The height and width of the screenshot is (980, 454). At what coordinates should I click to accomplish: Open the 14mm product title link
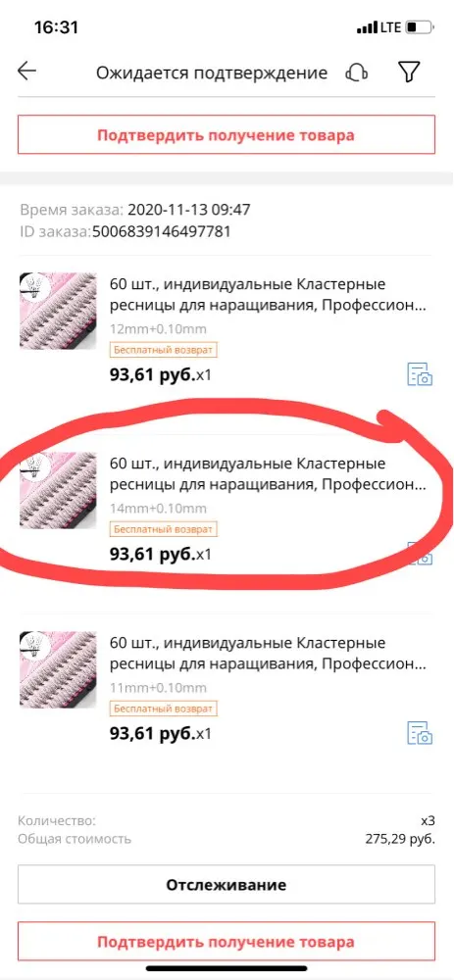coord(267,475)
